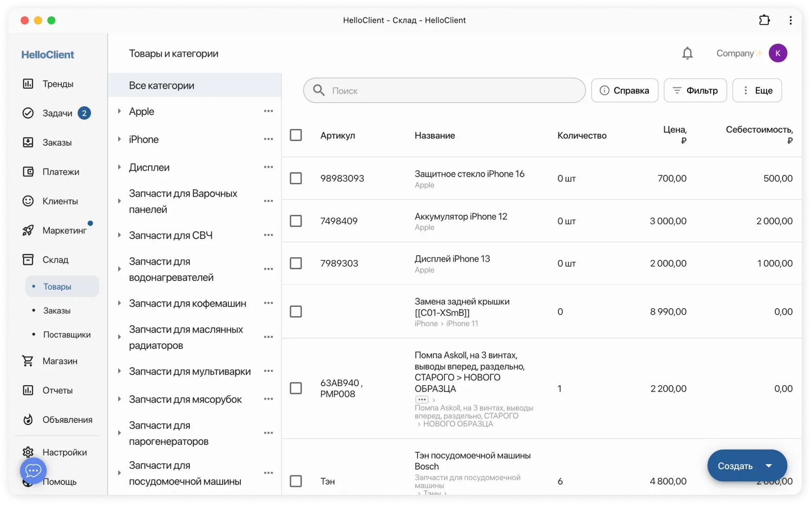Expand the iPhone category tree arrow
This screenshot has width=812, height=505.
pyautogui.click(x=119, y=139)
